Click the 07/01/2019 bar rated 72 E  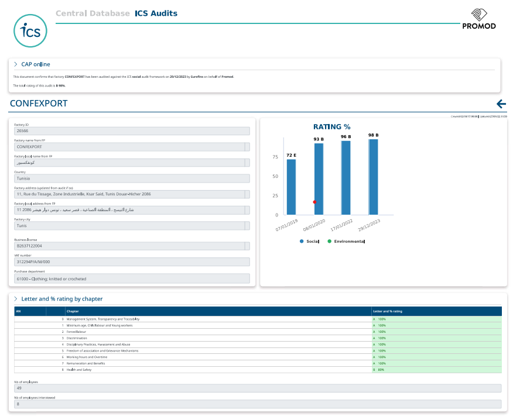coord(291,187)
